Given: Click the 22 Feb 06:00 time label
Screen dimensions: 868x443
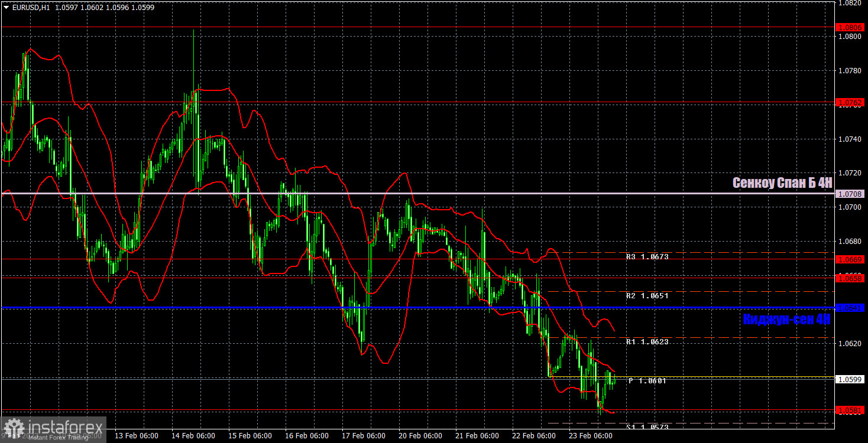Looking at the screenshot, I should click(x=534, y=436).
